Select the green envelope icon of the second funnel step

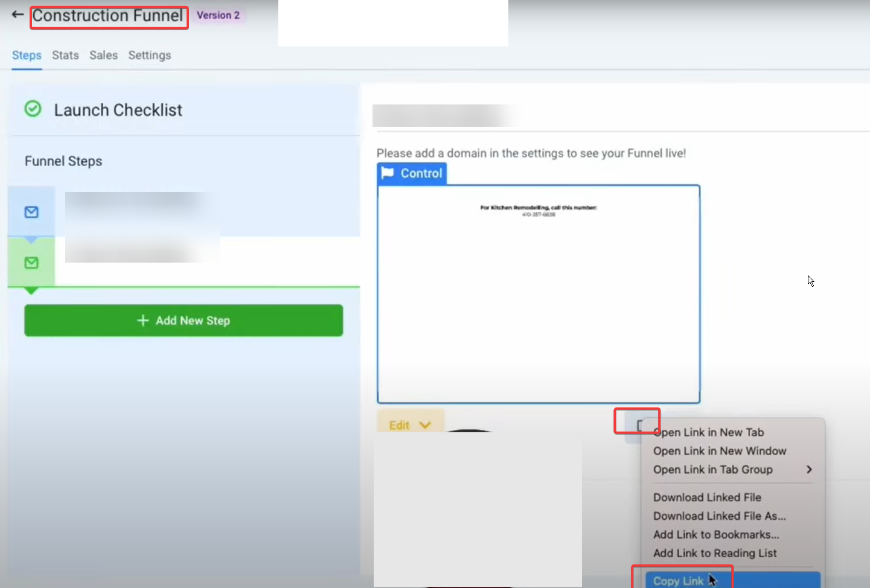pos(31,263)
